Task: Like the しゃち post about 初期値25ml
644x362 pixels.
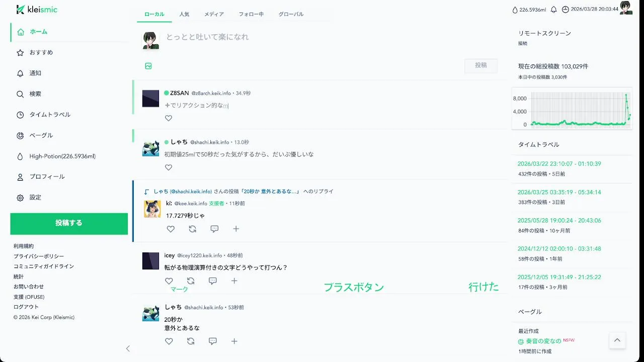Action: click(x=169, y=167)
